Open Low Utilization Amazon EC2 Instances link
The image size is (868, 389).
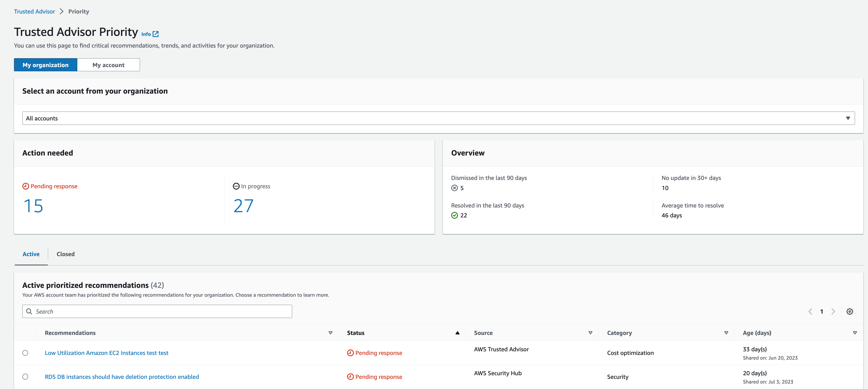tap(106, 353)
